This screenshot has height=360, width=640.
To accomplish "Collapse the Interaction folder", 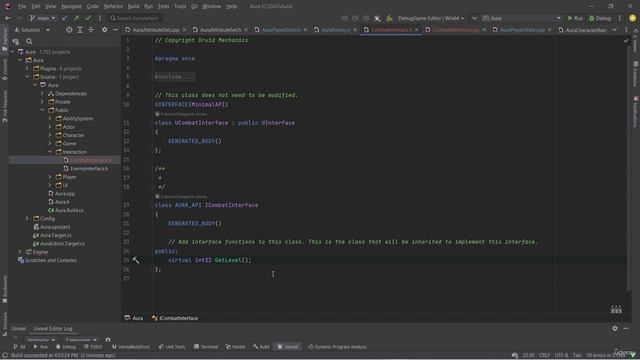I will tap(50, 152).
